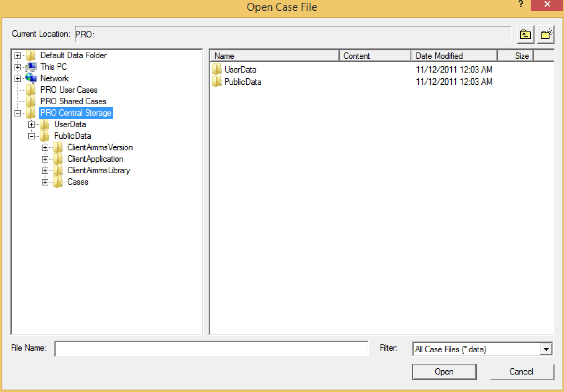
Task: Click the PRO Central Storage folder icon
Action: tap(31, 113)
